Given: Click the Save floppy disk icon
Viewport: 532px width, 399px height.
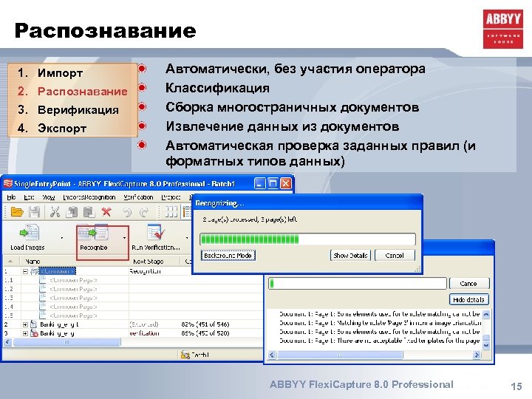Looking at the screenshot, I should pos(34,212).
